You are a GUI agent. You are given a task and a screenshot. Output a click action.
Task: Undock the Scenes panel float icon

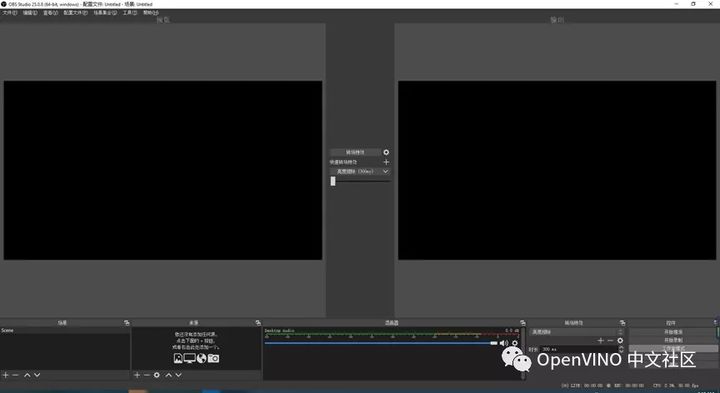[x=127, y=323]
